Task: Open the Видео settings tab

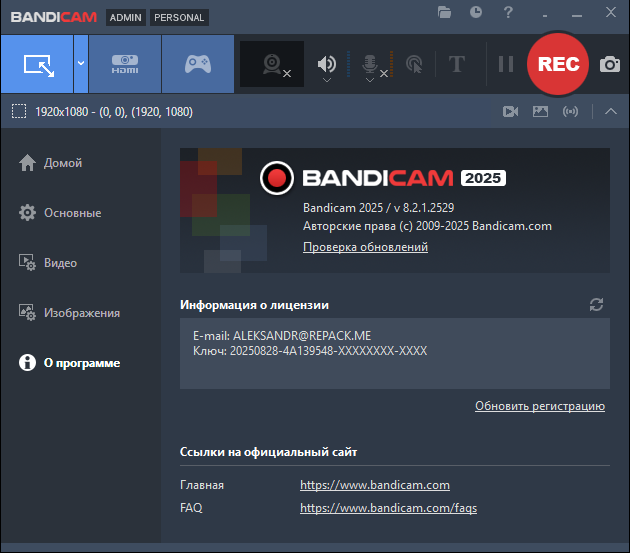Action: point(48,263)
